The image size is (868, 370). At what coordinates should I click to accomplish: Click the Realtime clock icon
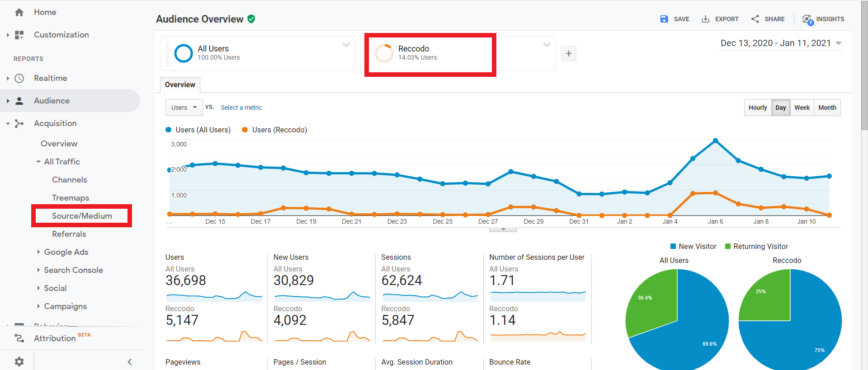click(19, 78)
